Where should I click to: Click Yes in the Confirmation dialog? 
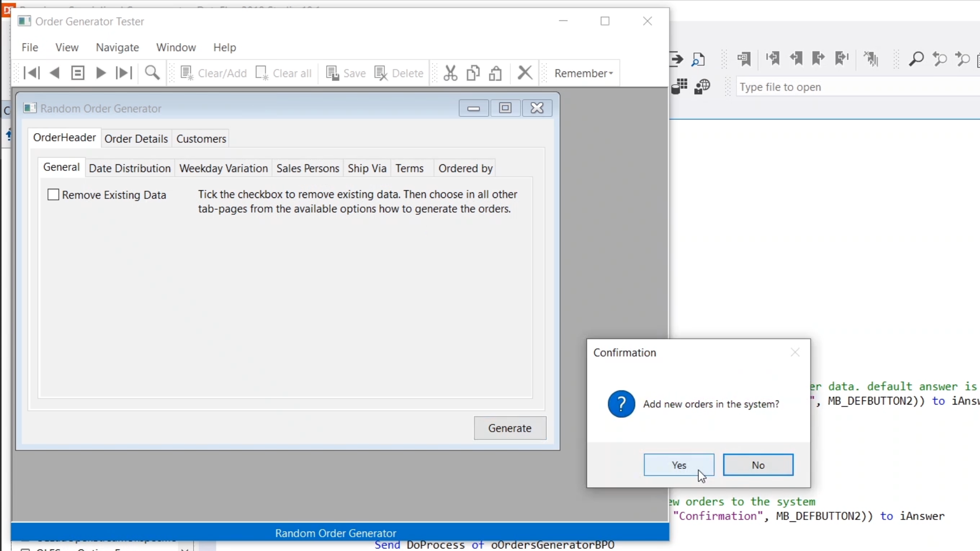coord(678,465)
